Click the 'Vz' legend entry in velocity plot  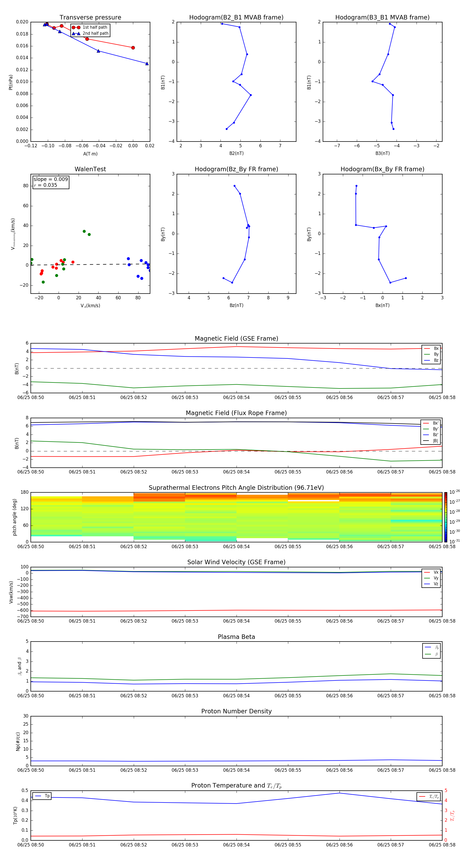pos(431,584)
